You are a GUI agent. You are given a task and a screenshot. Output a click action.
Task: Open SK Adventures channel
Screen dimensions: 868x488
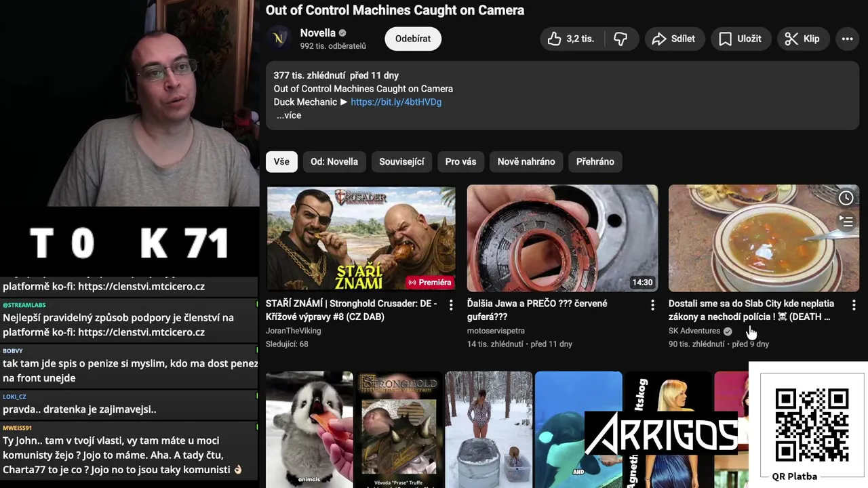coord(694,331)
